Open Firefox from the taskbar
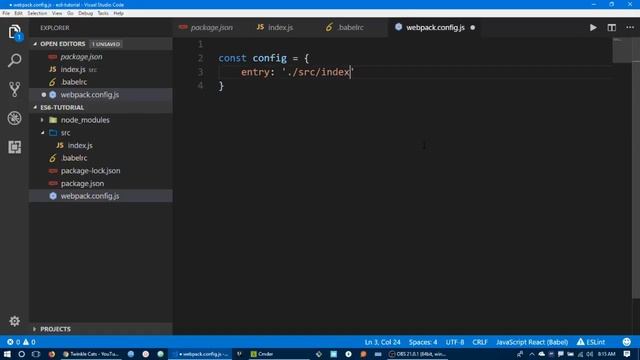640x360 pixels. [51, 354]
